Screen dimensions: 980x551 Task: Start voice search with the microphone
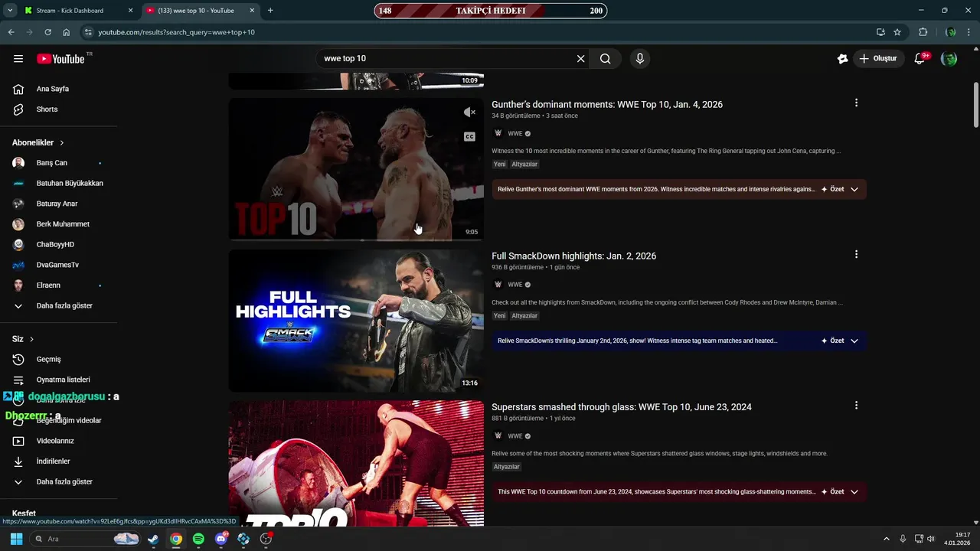(x=640, y=59)
